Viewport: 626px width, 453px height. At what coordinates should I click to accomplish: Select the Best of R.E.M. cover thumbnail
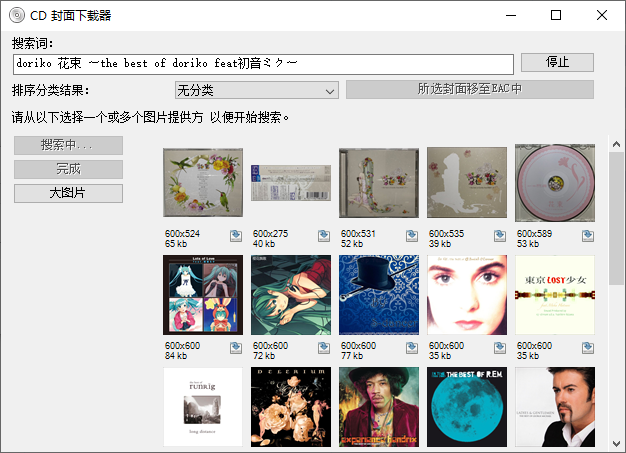[x=466, y=406]
